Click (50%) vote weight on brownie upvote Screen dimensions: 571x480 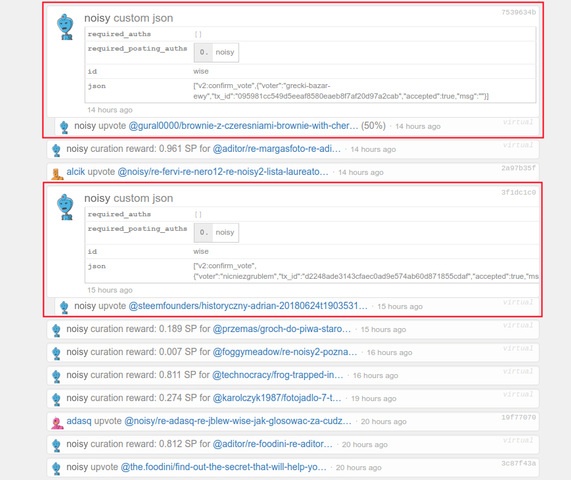coord(373,126)
